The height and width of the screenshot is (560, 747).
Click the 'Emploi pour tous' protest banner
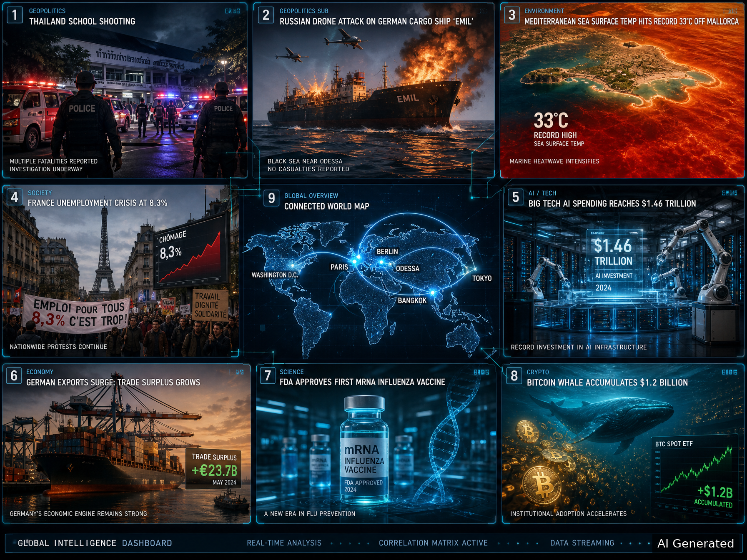pos(76,314)
